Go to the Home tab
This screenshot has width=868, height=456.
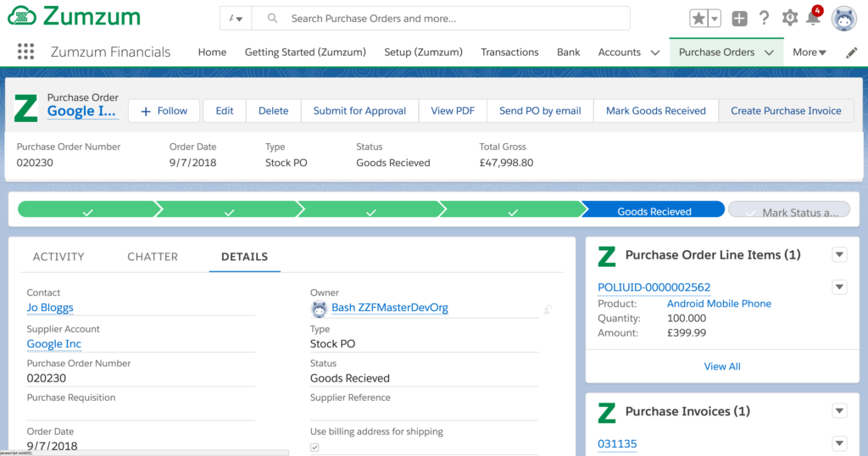[212, 52]
